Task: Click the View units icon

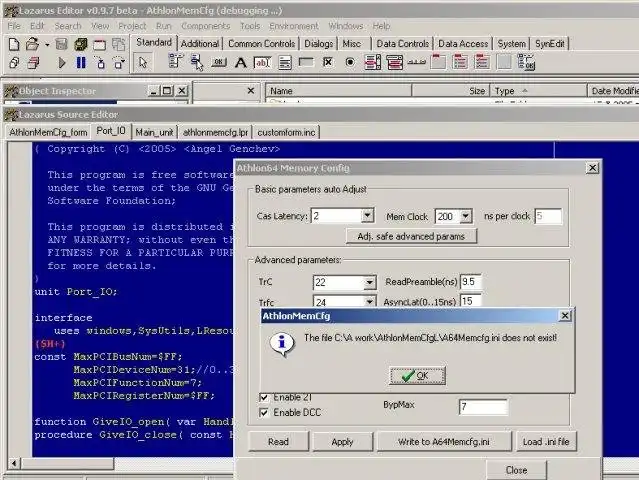Action: [x=14, y=63]
